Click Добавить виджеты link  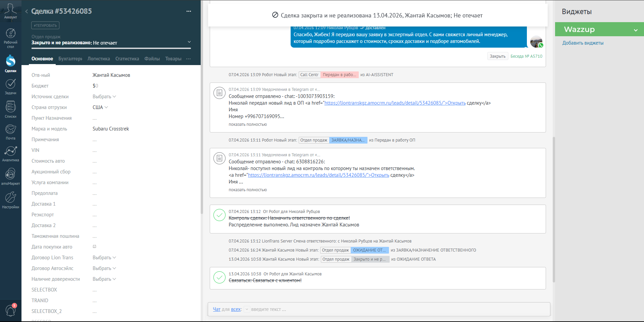[583, 43]
